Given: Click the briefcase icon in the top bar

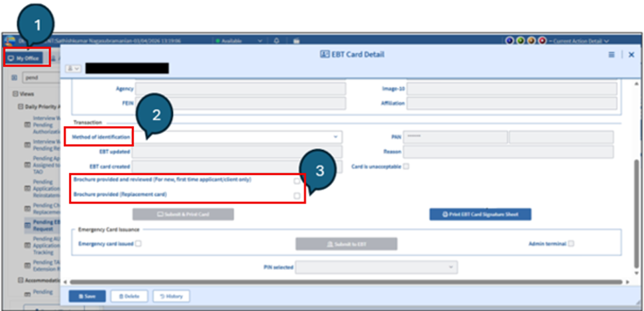Looking at the screenshot, I should tap(297, 41).
